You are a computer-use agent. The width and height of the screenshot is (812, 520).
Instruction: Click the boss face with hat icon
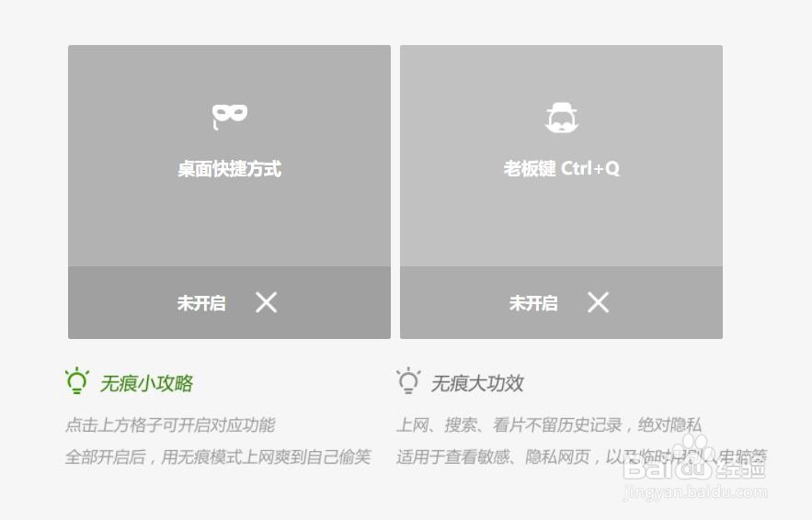click(x=561, y=118)
